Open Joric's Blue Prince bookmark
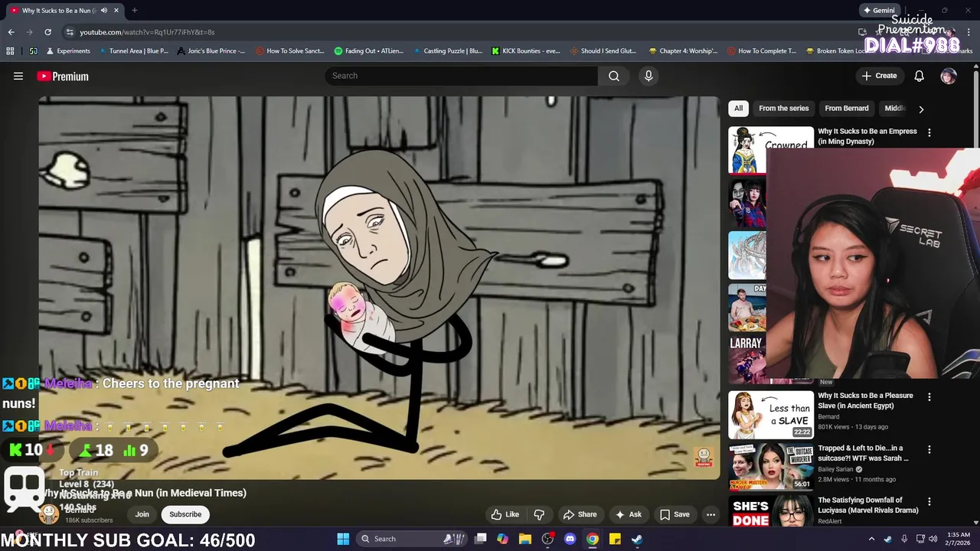The height and width of the screenshot is (551, 980). 211,51
